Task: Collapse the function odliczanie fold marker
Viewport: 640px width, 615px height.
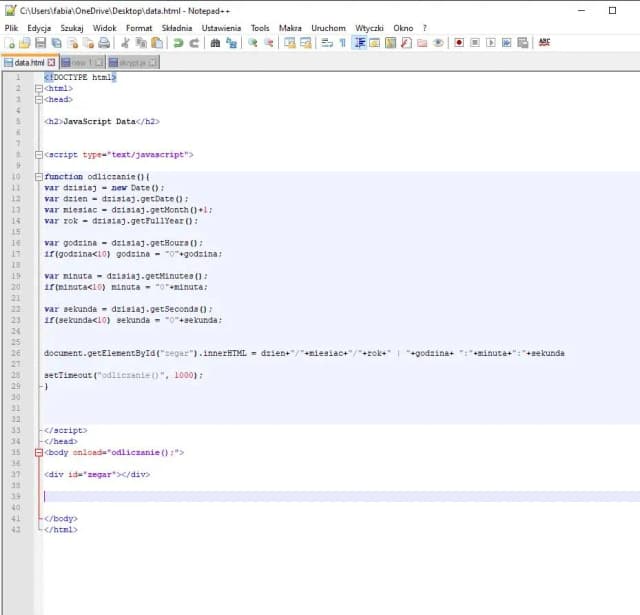Action: (39, 177)
